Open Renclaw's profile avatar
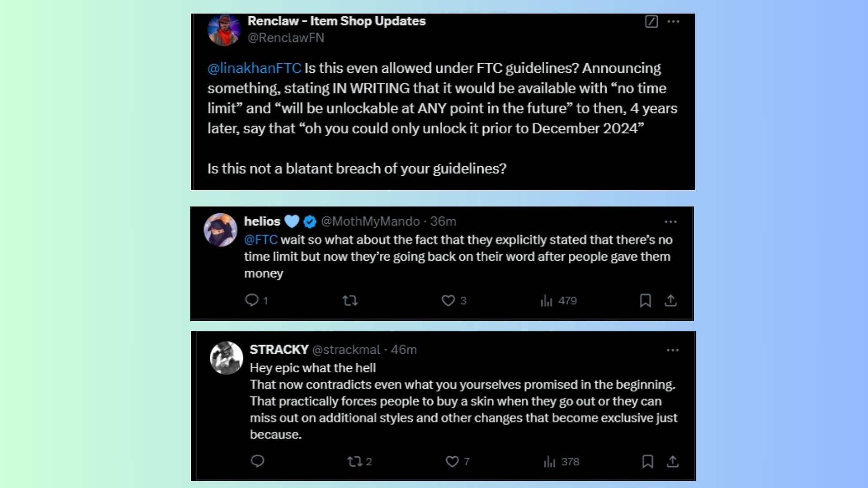The width and height of the screenshot is (868, 488). click(224, 30)
